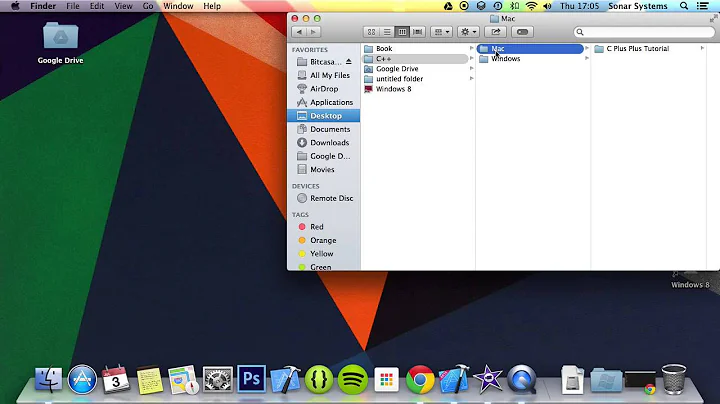Expand the Book folder arrow
The image size is (720, 404).
(x=471, y=48)
